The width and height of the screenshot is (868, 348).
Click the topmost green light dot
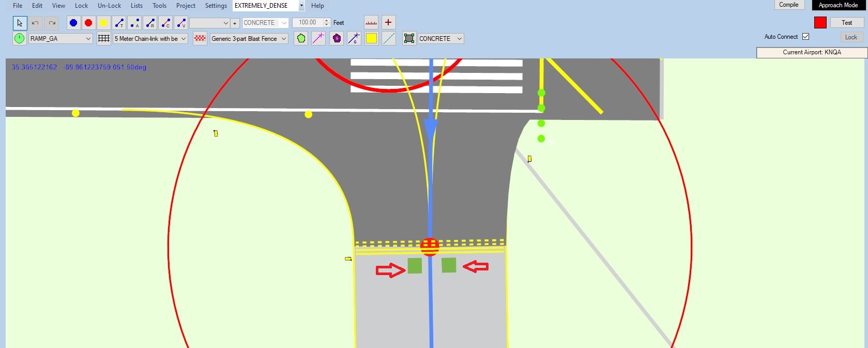(x=541, y=93)
